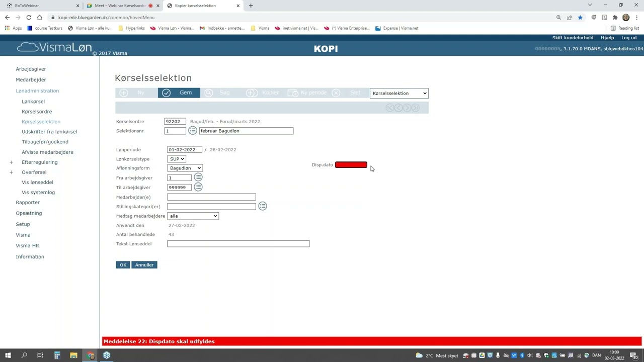
Task: Click the greyed Slet X icon
Action: click(336, 93)
